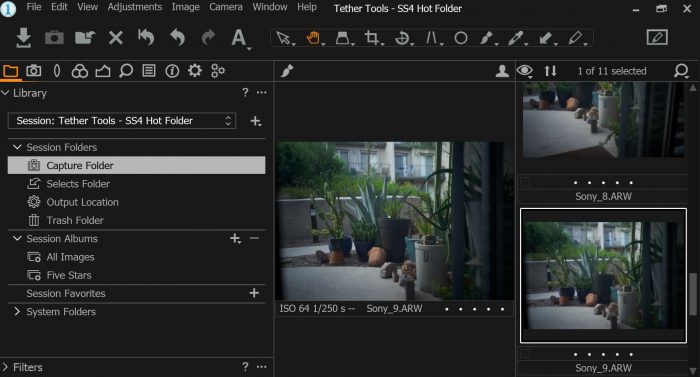Open the Session selector dropdown
Image resolution: width=700 pixels, height=377 pixels.
(122, 121)
